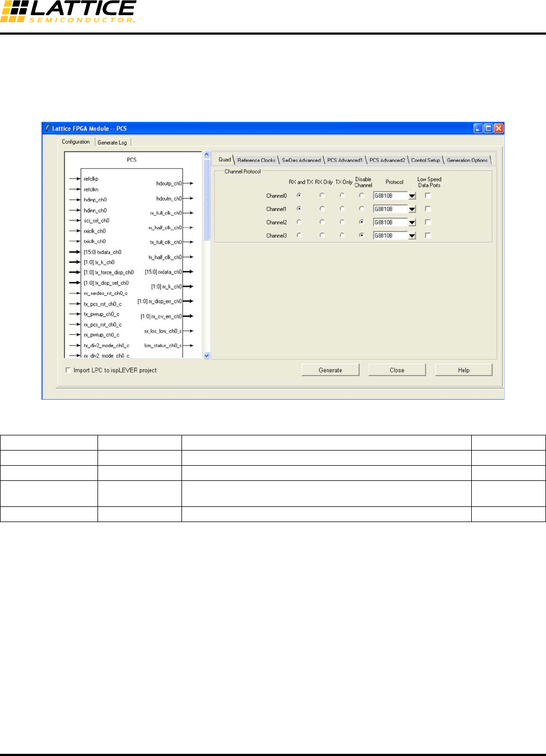Open the Reference Clocks tab

(256, 160)
